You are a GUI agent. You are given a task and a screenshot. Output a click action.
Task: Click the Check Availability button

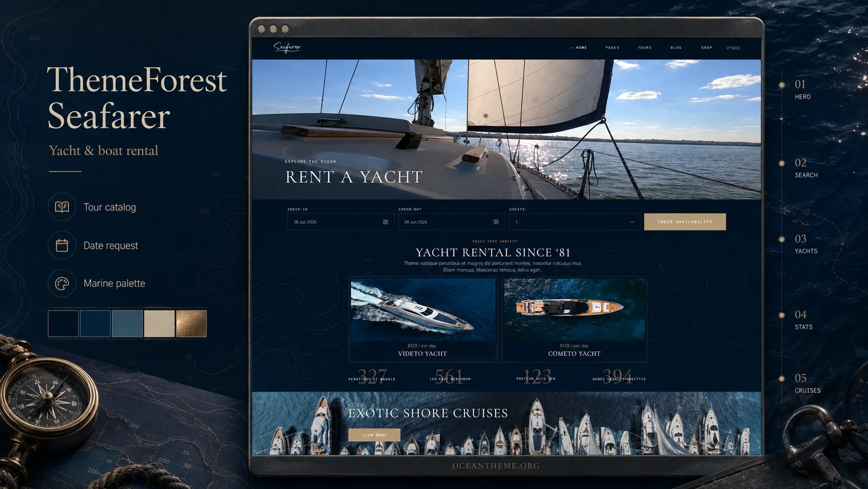(x=685, y=222)
